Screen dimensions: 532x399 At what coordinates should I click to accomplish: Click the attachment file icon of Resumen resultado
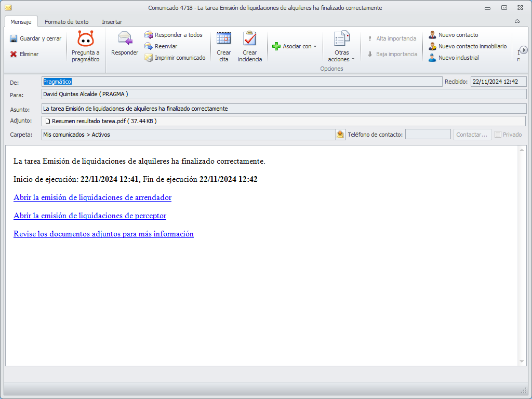point(48,121)
